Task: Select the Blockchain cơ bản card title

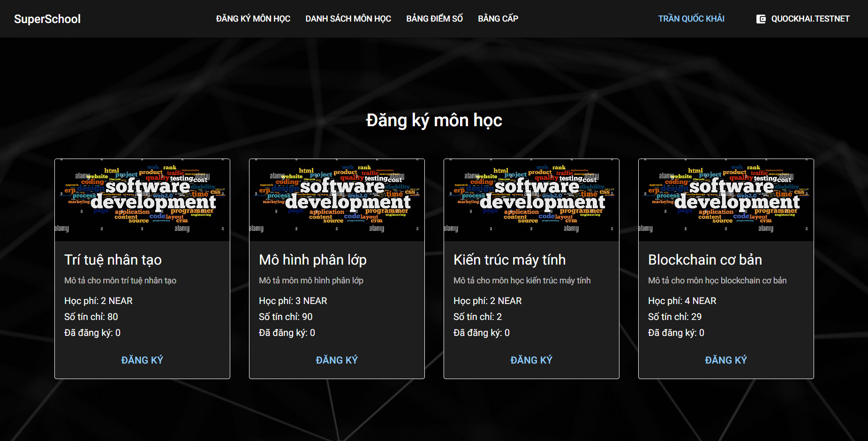Action: pyautogui.click(x=705, y=260)
